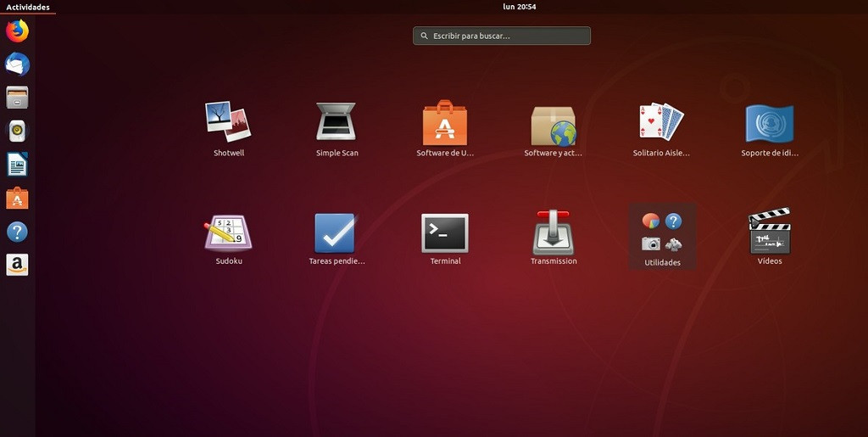The height and width of the screenshot is (437, 868).
Task: Open the Shotwell photo manager
Action: 228,122
